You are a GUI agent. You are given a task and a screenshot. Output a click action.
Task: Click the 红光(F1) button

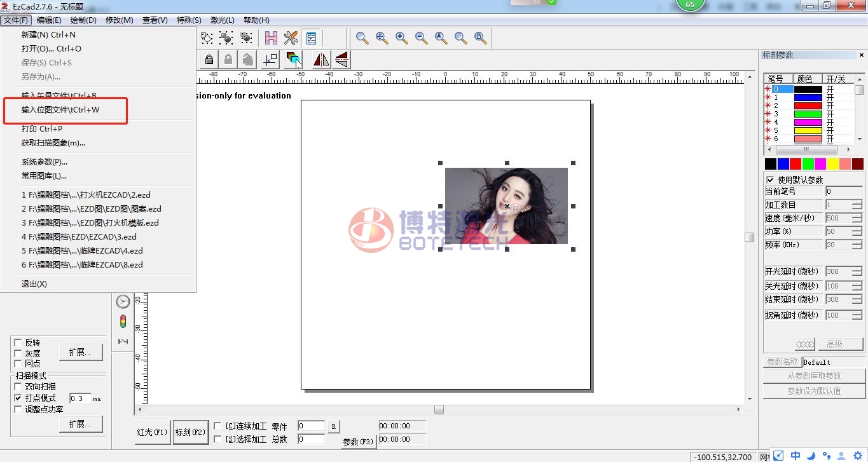coord(152,432)
